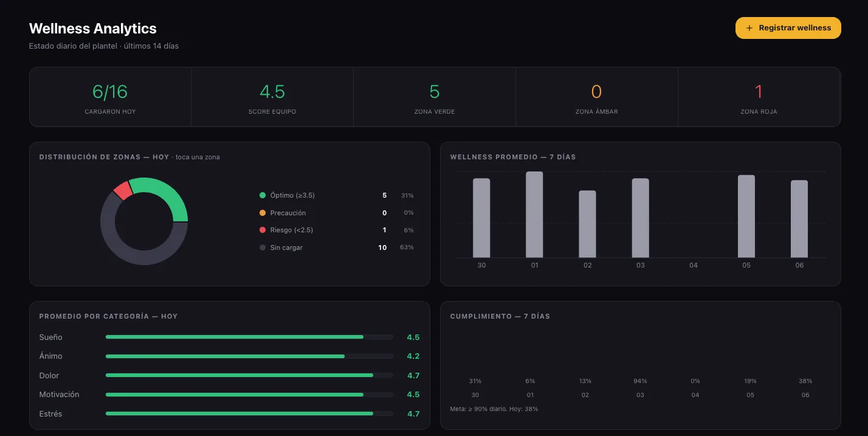Click the 63% value in zone legend

407,247
